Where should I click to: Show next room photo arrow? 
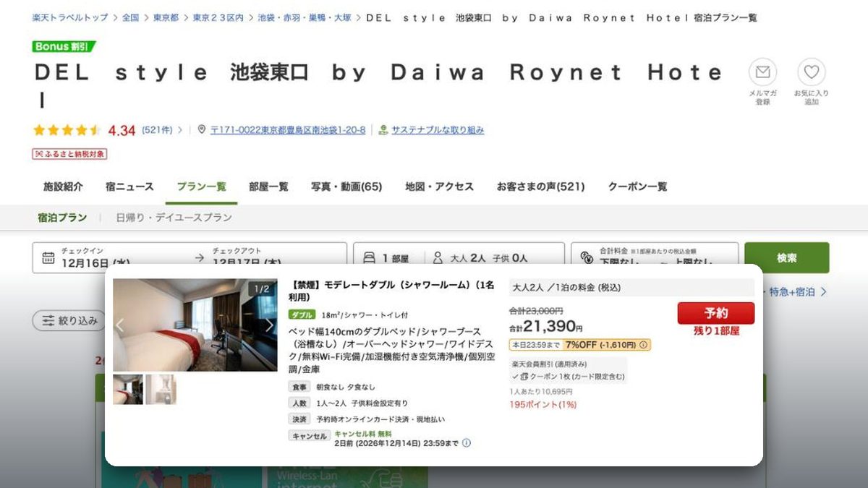click(x=269, y=325)
